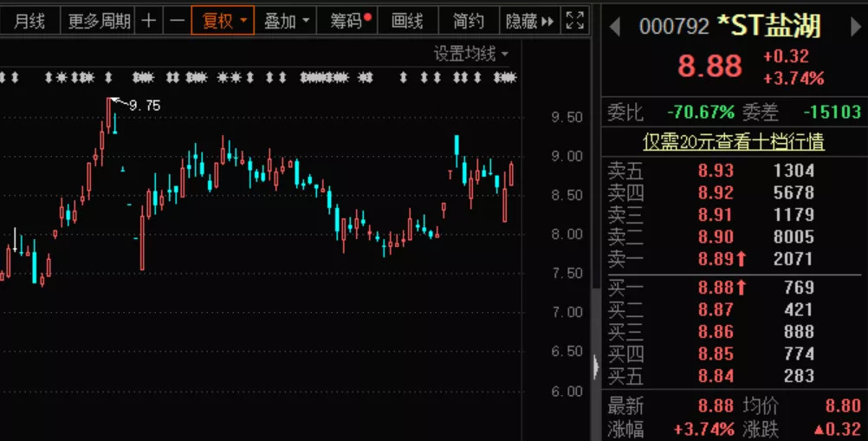
Task: Expand the 叠加 overlay dropdown
Action: [x=285, y=21]
